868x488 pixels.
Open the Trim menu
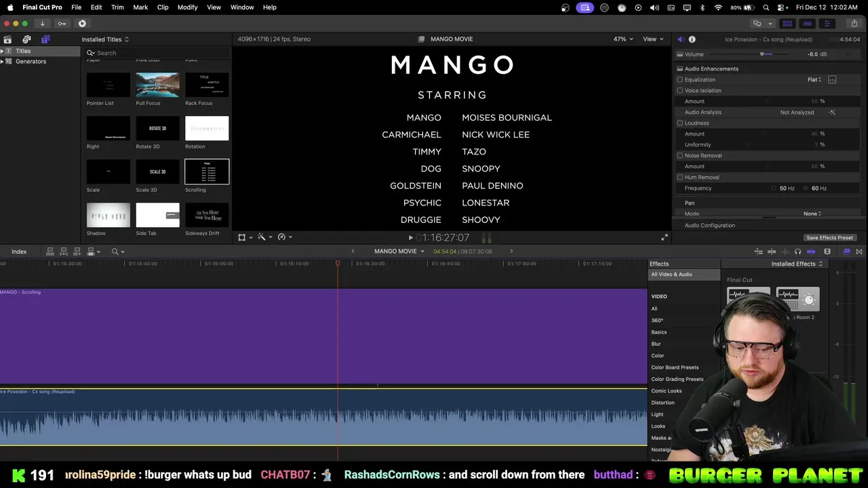coord(117,7)
